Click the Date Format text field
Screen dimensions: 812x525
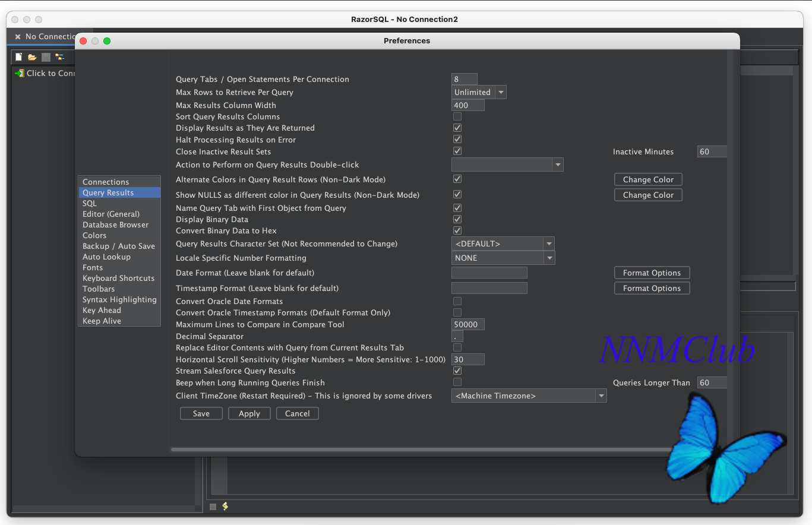489,273
